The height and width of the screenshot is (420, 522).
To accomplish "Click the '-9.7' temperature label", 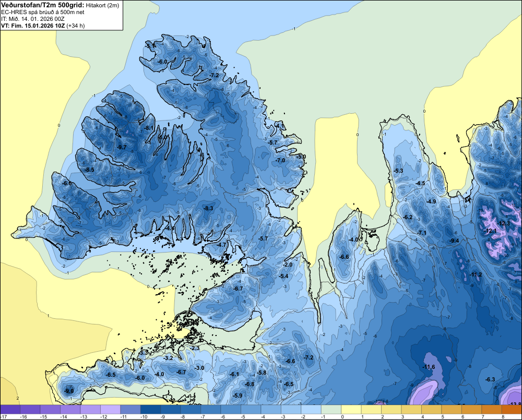I will point(122,148).
